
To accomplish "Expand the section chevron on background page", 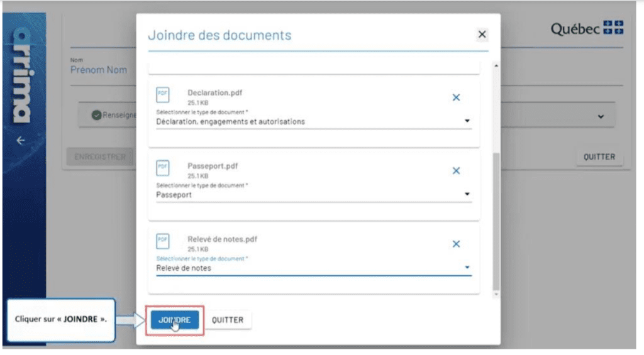I will pos(601,117).
